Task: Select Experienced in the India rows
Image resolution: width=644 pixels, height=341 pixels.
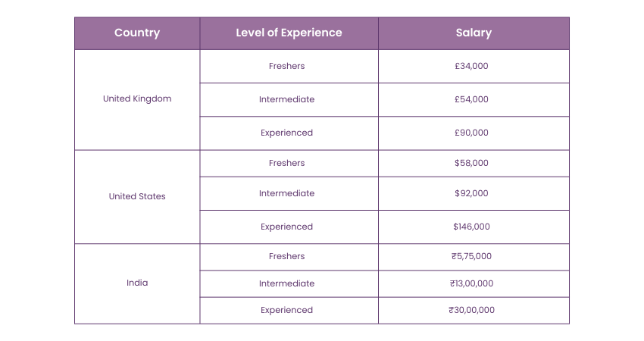Action: click(x=286, y=310)
